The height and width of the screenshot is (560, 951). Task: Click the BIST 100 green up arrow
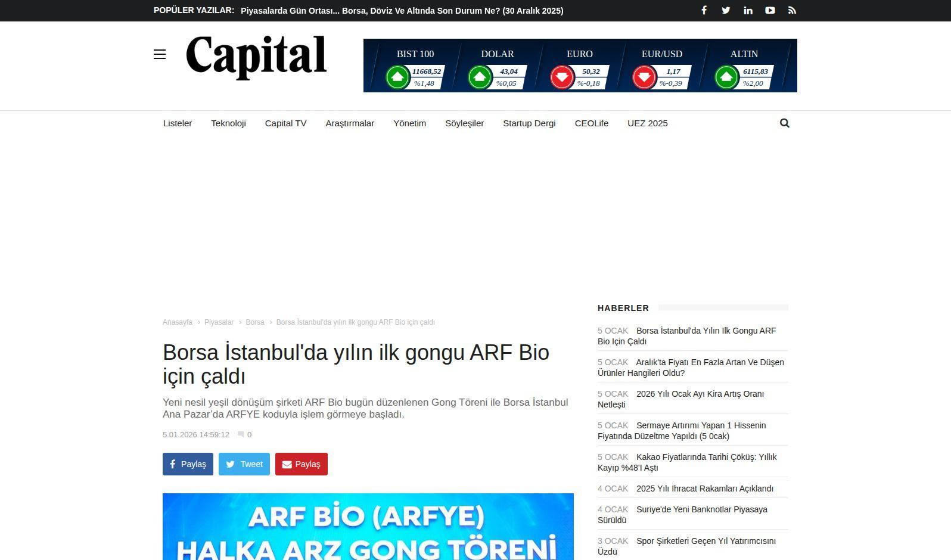click(x=397, y=77)
